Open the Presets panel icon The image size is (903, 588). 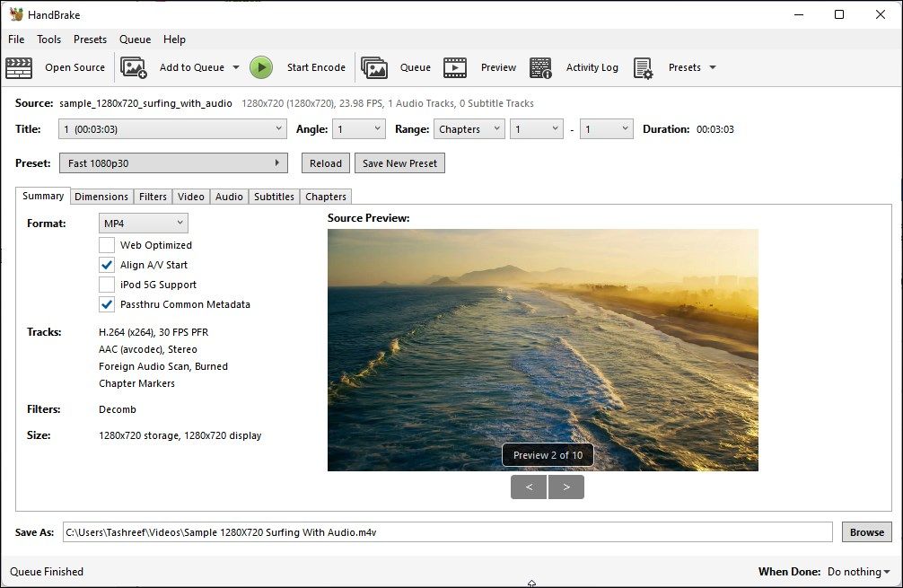[x=643, y=67]
